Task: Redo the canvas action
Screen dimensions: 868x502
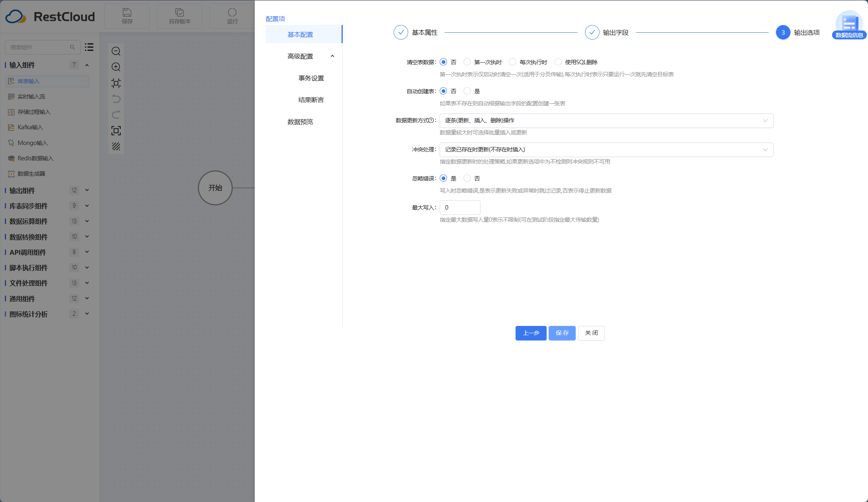Action: (x=116, y=115)
